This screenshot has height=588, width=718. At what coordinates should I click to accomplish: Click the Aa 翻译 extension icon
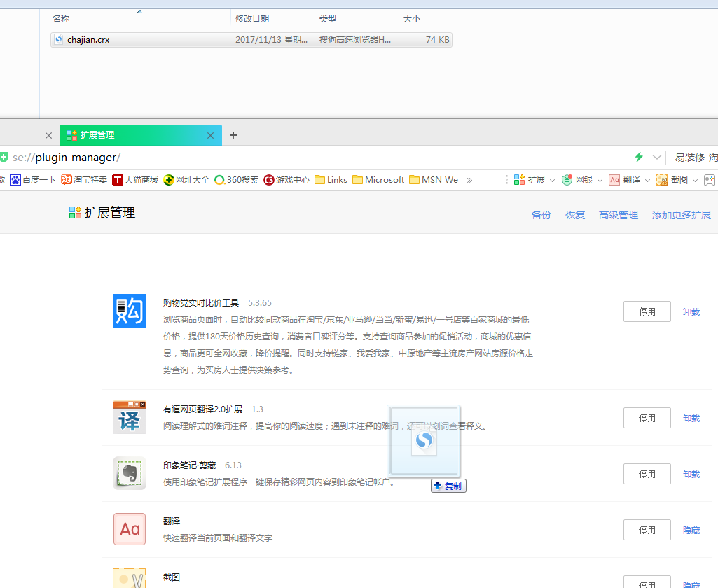click(x=130, y=529)
